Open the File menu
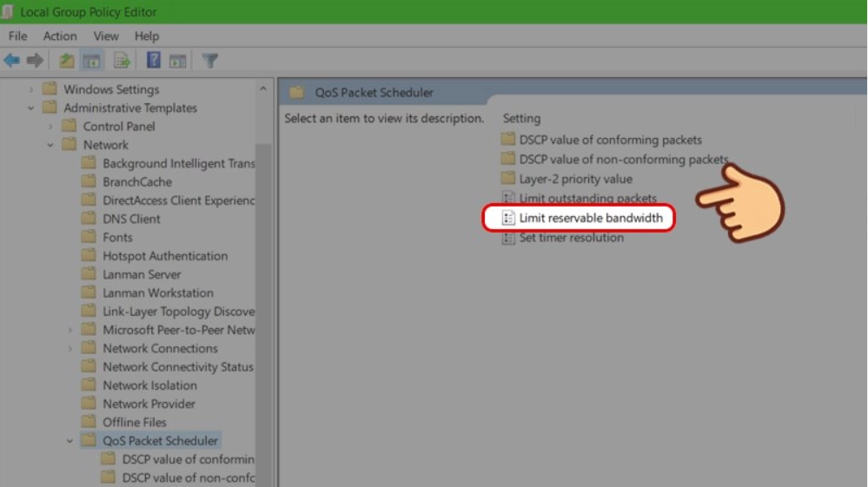This screenshot has width=868, height=487. pos(17,36)
